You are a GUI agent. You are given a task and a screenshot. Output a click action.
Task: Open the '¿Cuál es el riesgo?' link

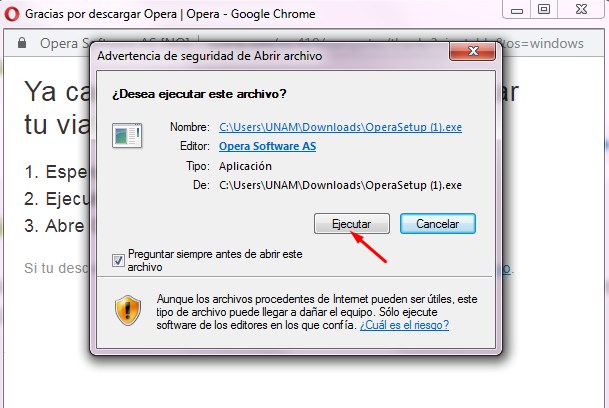[x=404, y=325]
